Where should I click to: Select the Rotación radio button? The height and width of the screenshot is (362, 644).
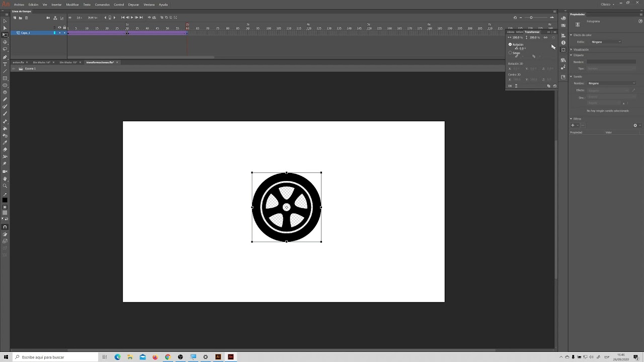510,44
